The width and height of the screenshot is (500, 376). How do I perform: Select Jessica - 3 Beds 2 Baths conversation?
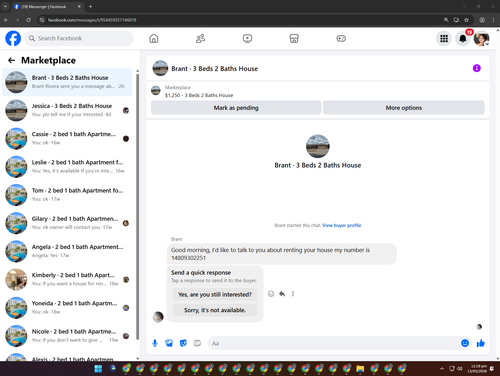[67, 110]
